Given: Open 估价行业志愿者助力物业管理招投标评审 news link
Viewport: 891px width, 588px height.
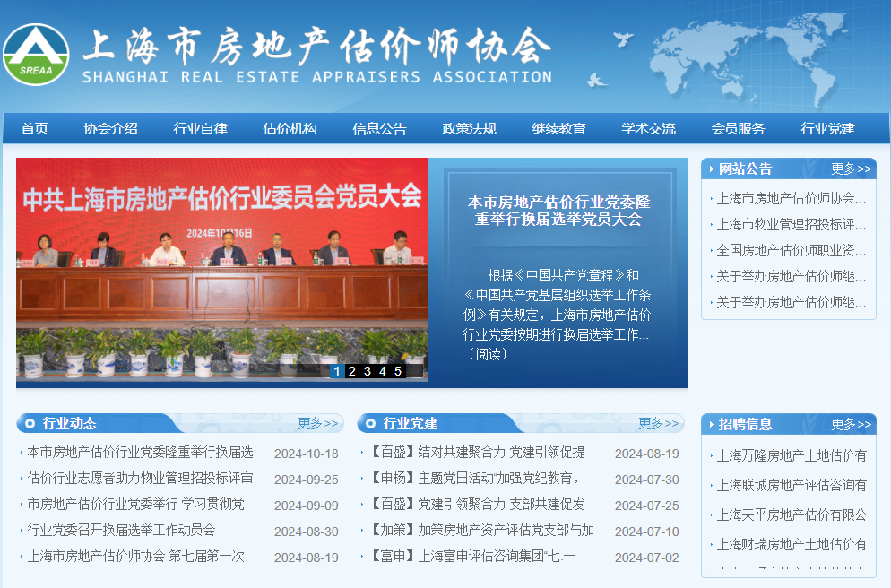Looking at the screenshot, I should point(141,479).
